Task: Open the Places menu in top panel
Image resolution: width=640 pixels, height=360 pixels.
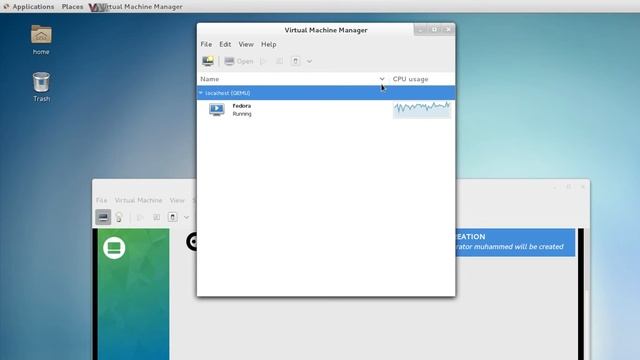Action: tap(72, 7)
